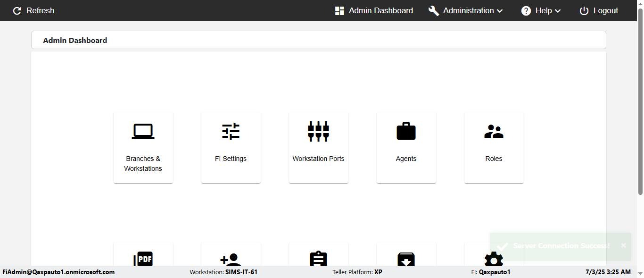Click the Workstation Ports label
The height and width of the screenshot is (278, 644).
pyautogui.click(x=318, y=159)
